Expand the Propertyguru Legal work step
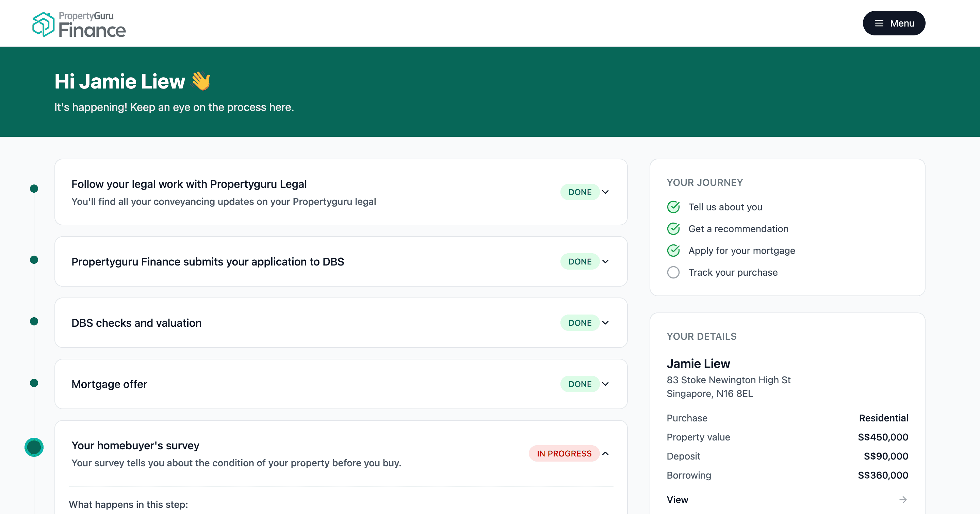 coord(606,192)
